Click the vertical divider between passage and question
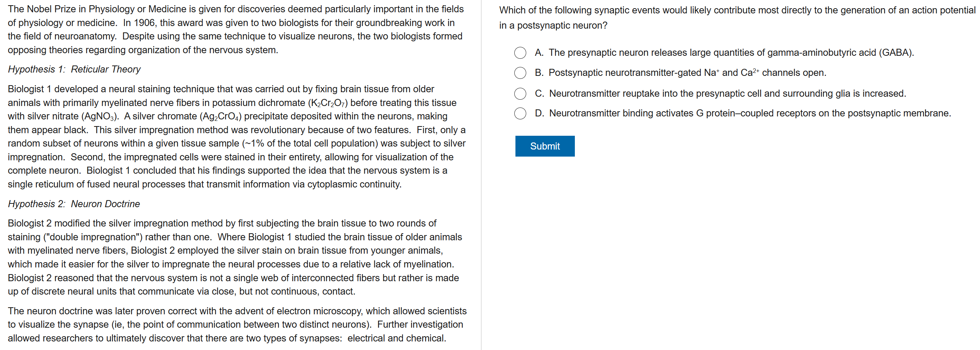Image resolution: width=980 pixels, height=350 pixels. 481,175
